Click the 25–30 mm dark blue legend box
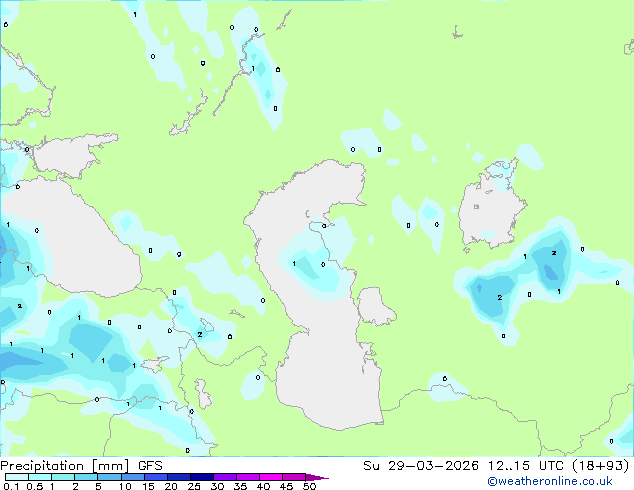634x490 pixels. [x=202, y=477]
